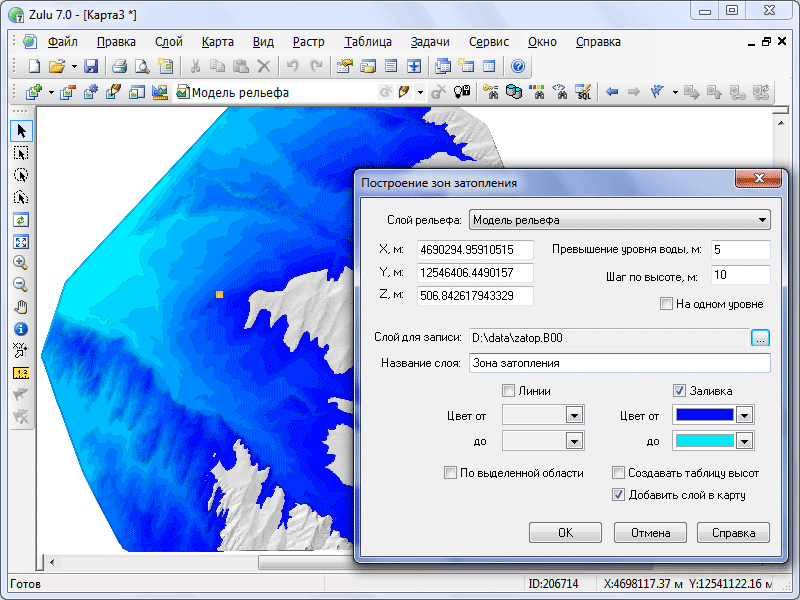The height and width of the screenshot is (600, 800).
Task: Activate the blue information tool
Action: tap(21, 329)
